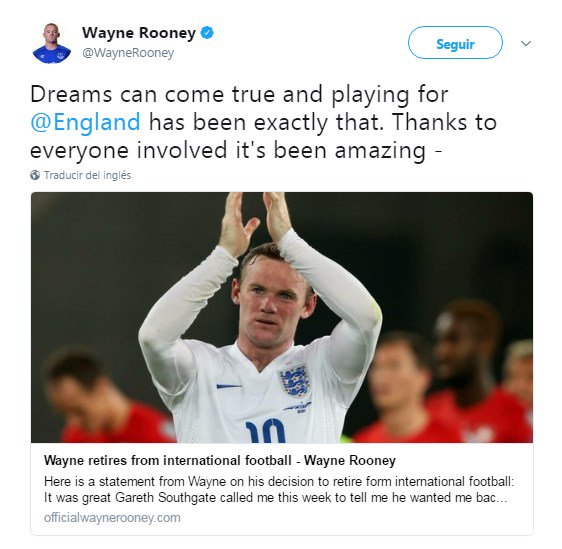Expand the tweet options chevron menu
This screenshot has height=549, width=562.
click(526, 43)
